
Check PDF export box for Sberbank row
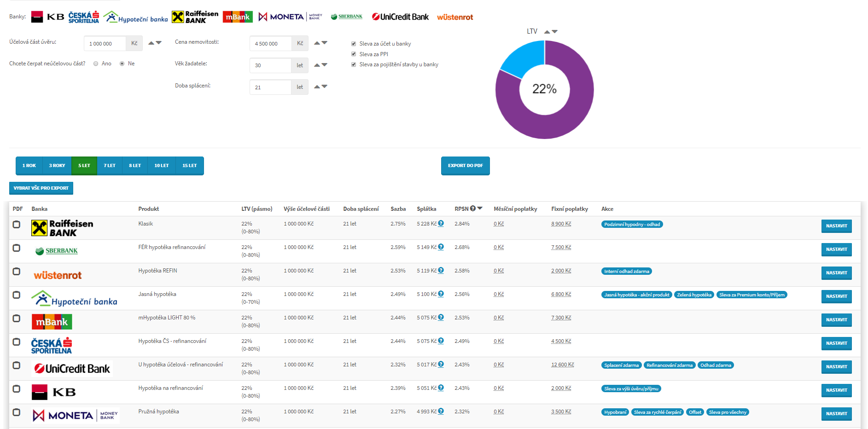(x=17, y=248)
